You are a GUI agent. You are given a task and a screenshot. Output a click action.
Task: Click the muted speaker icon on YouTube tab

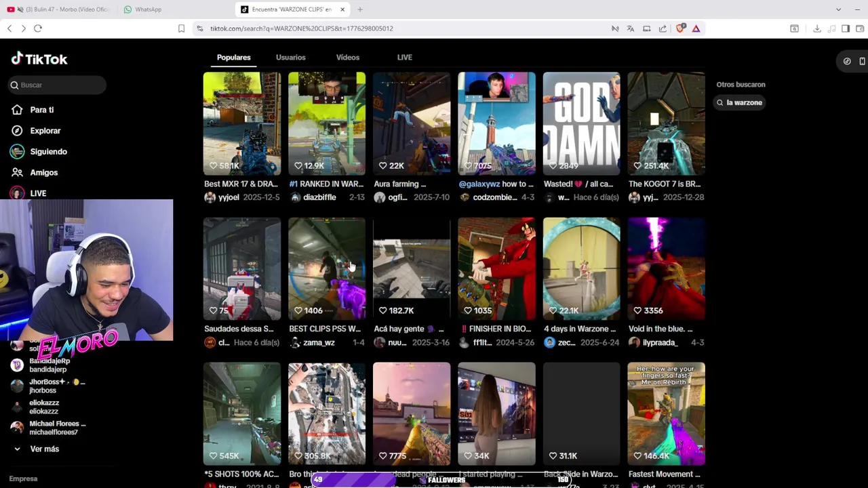coord(20,9)
